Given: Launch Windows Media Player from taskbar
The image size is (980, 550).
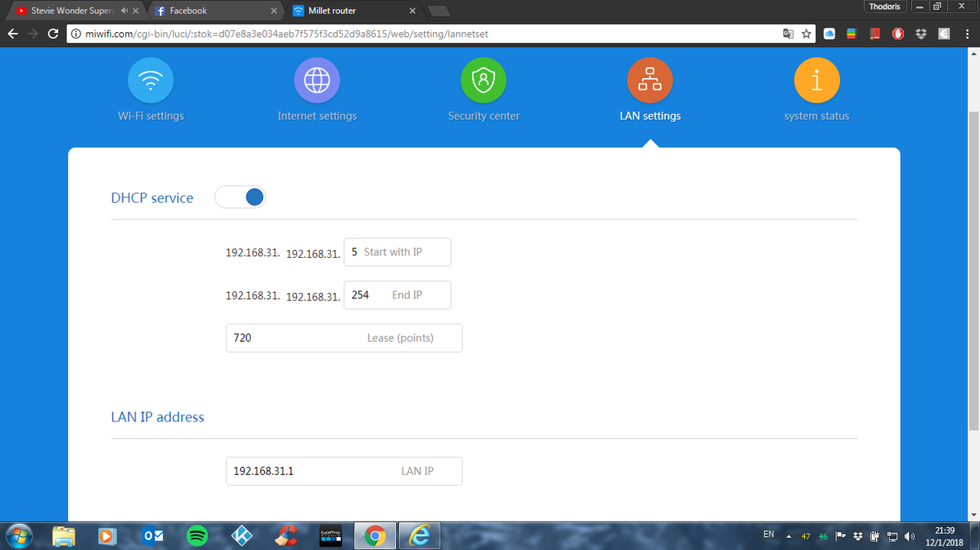Looking at the screenshot, I should 108,536.
